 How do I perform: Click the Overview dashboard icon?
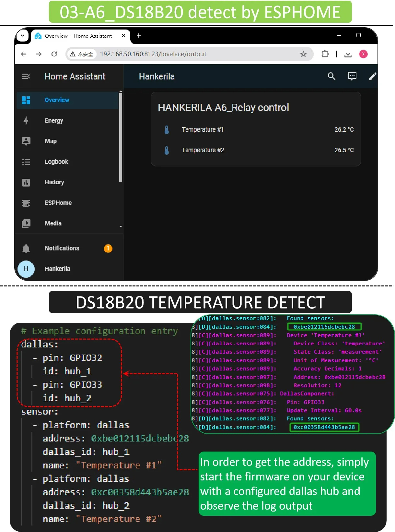pyautogui.click(x=26, y=100)
